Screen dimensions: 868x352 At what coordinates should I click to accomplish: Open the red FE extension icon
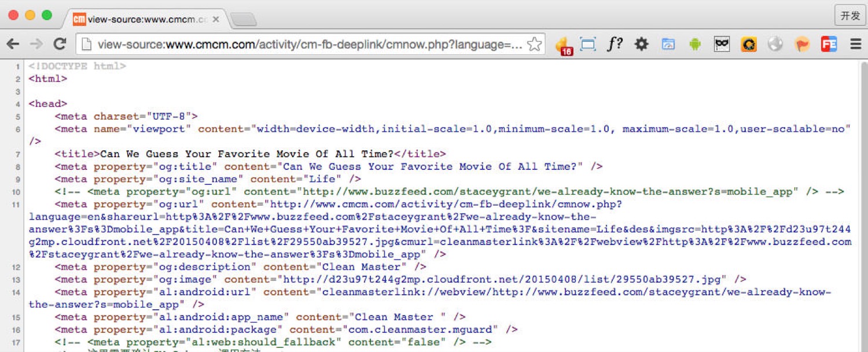coord(829,44)
